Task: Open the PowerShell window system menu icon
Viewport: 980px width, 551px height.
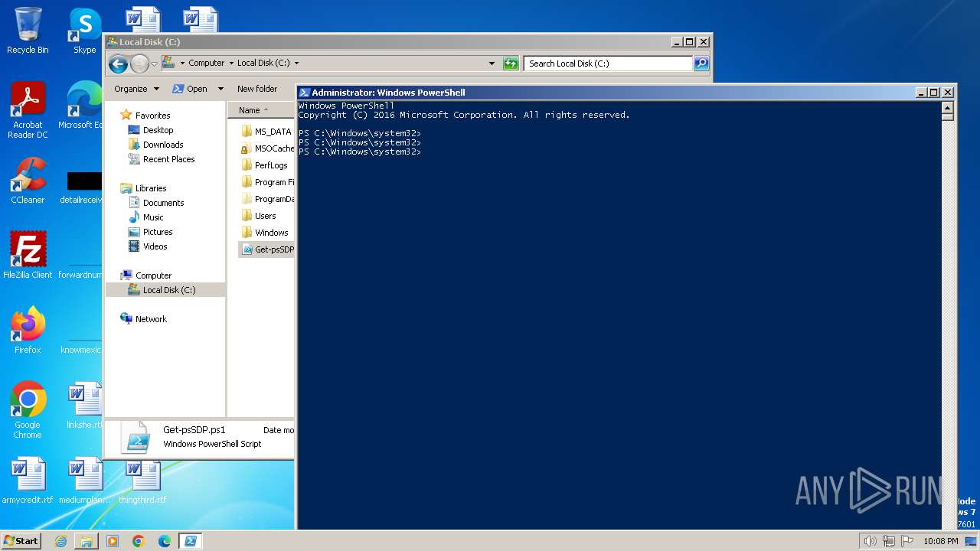Action: pos(304,93)
